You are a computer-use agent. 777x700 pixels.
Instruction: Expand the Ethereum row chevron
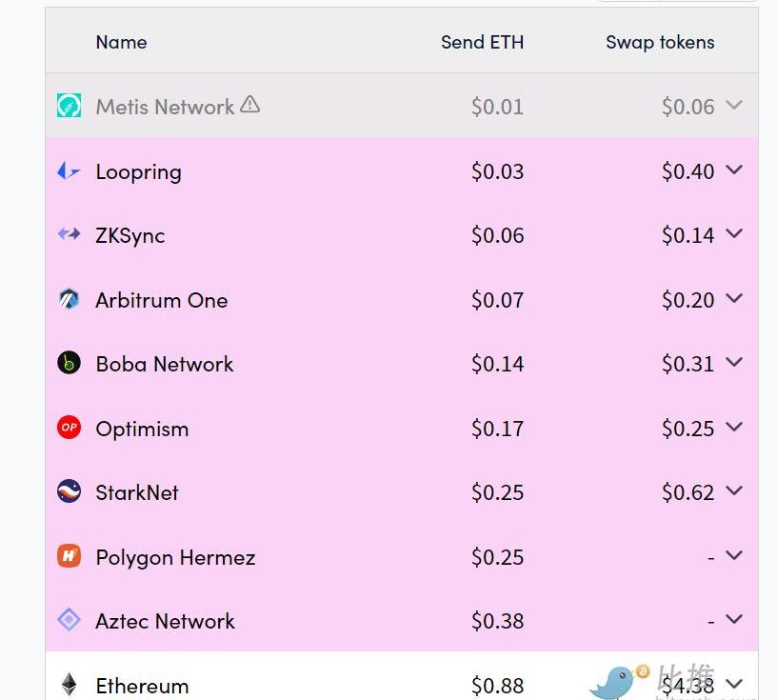coord(734,684)
